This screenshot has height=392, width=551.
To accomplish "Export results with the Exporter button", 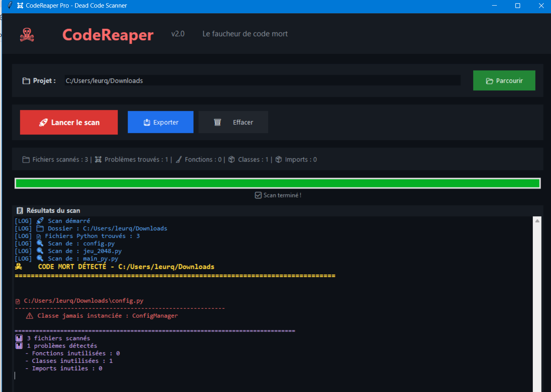I will click(160, 122).
